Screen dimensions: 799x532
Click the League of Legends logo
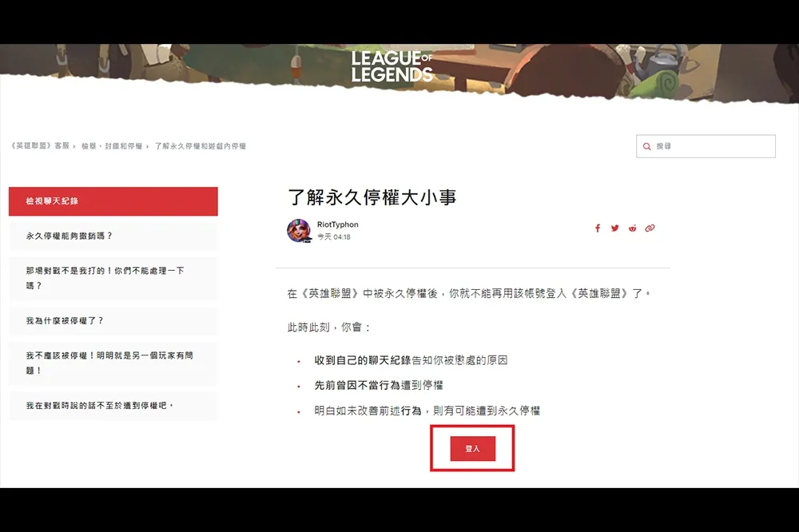pos(392,66)
